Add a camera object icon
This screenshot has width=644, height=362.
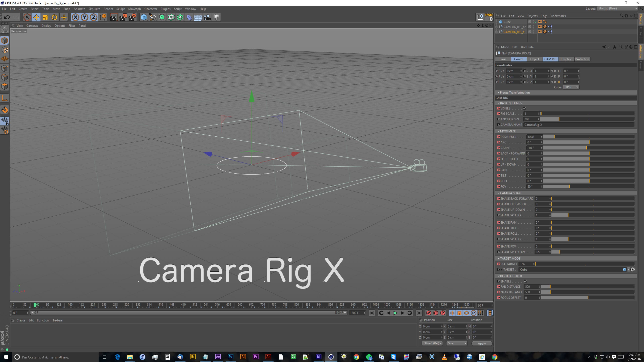coord(207,17)
